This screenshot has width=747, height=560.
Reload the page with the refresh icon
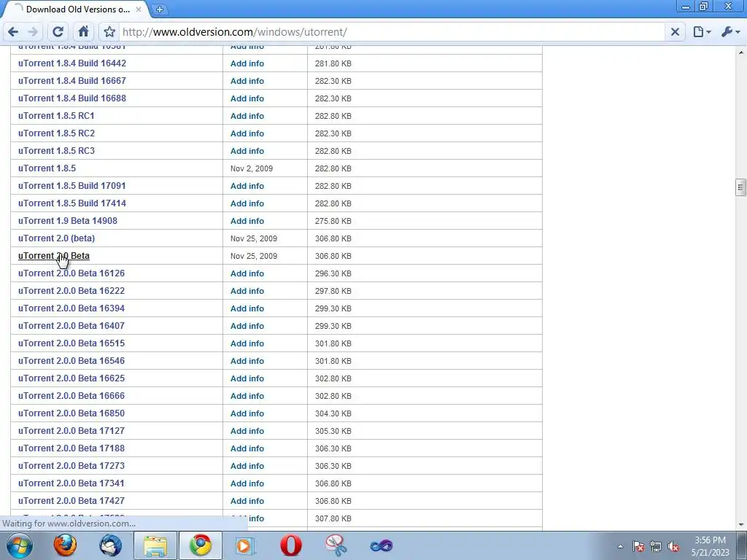tap(58, 32)
